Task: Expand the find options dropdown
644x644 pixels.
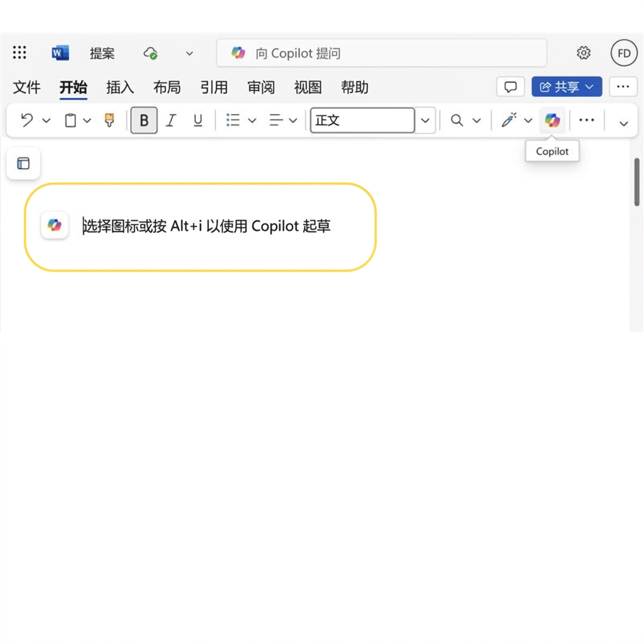Action: [477, 121]
